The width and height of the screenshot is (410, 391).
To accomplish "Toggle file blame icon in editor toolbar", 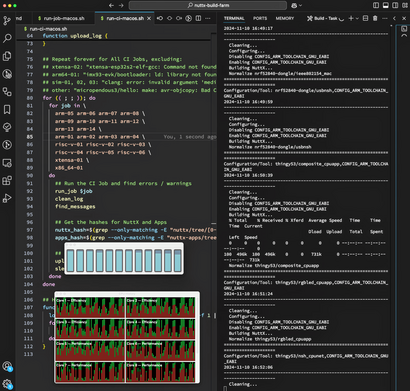I will [169, 18].
